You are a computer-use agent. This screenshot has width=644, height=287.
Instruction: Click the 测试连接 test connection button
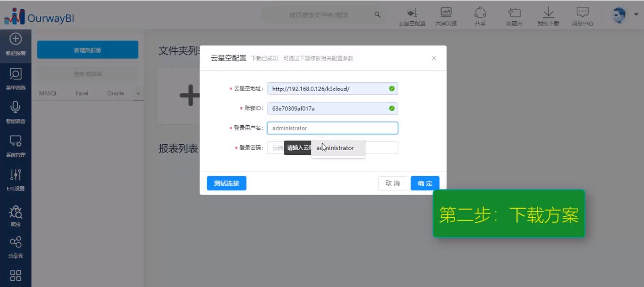226,183
